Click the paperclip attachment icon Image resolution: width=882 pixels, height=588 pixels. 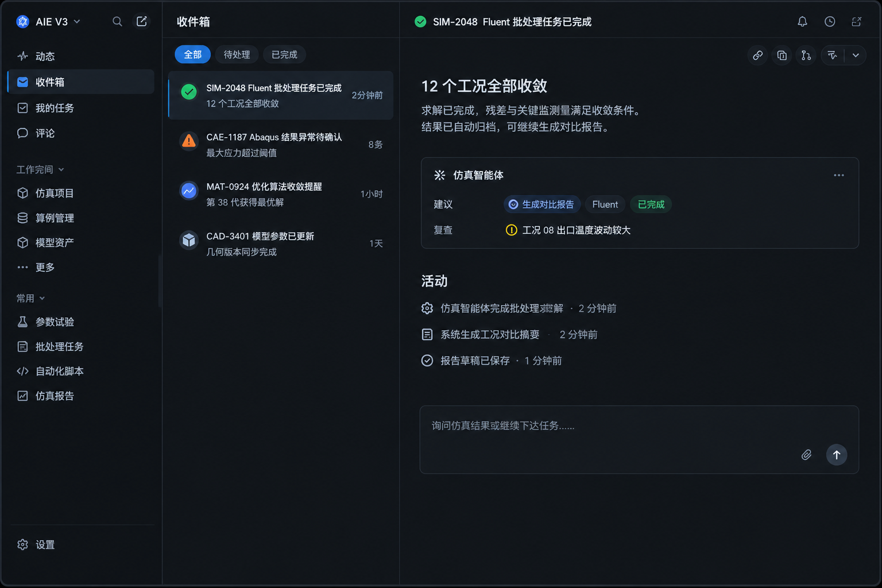point(806,455)
